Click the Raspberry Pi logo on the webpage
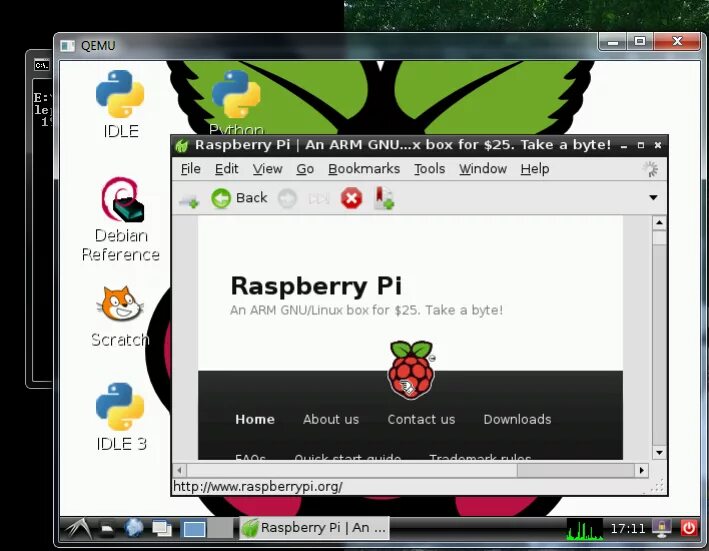709x551 pixels. (x=411, y=370)
